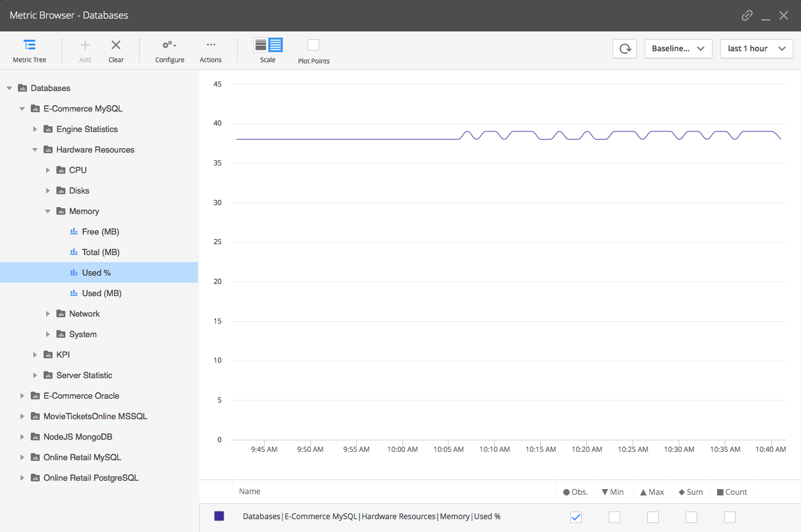Select the Used % metric
801x532 pixels.
click(99, 272)
